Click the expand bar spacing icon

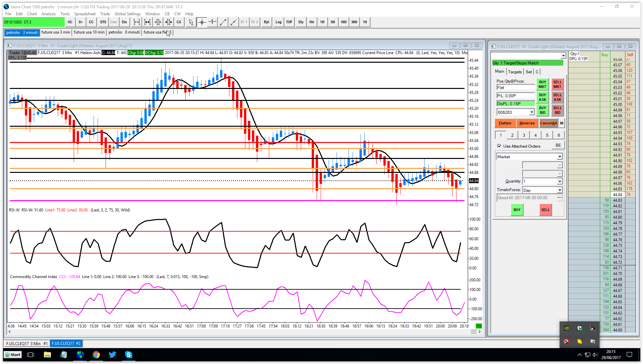click(x=136, y=22)
